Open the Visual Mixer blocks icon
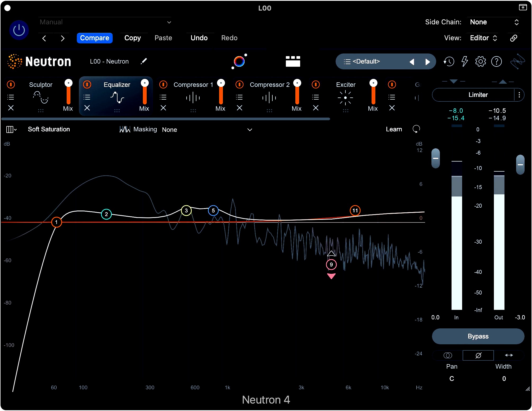Screen dimensions: 532x411 coord(293,61)
